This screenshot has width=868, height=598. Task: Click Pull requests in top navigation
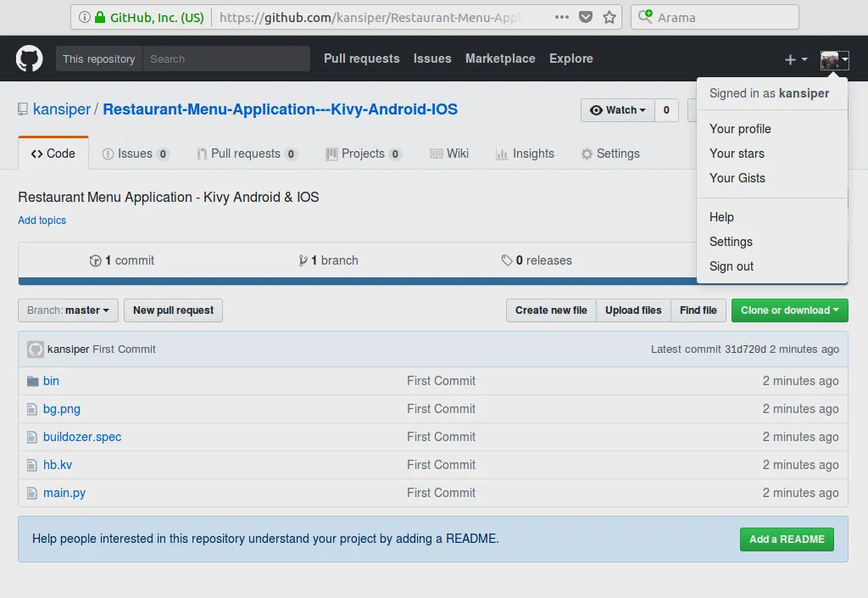[x=361, y=59]
